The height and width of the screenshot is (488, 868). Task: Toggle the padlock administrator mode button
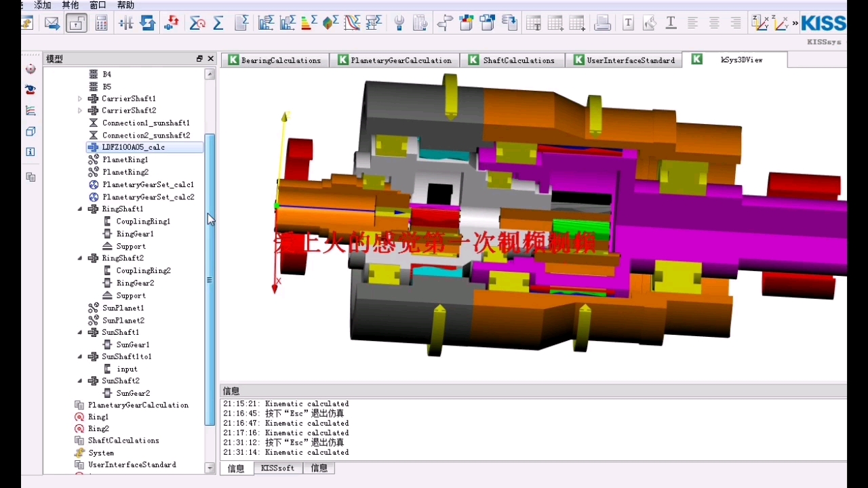coord(77,23)
